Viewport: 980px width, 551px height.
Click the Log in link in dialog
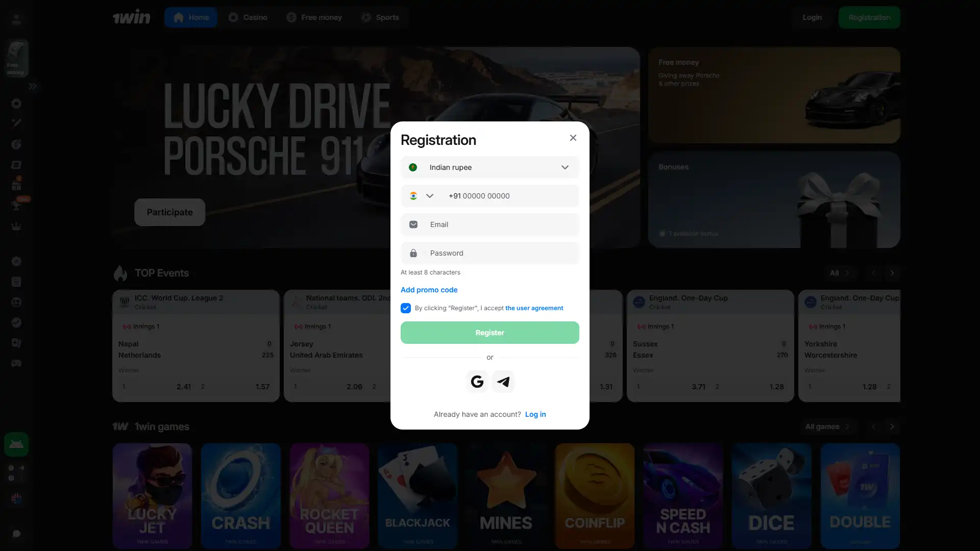(x=535, y=414)
